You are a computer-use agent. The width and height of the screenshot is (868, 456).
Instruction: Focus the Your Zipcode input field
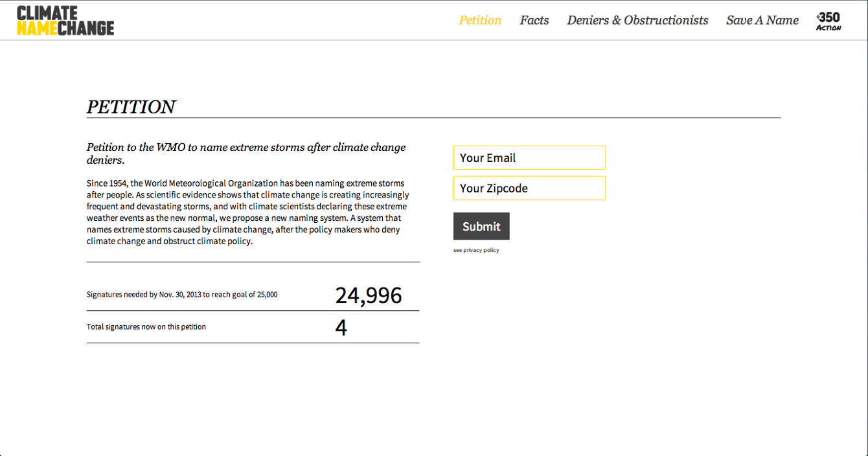pos(529,188)
